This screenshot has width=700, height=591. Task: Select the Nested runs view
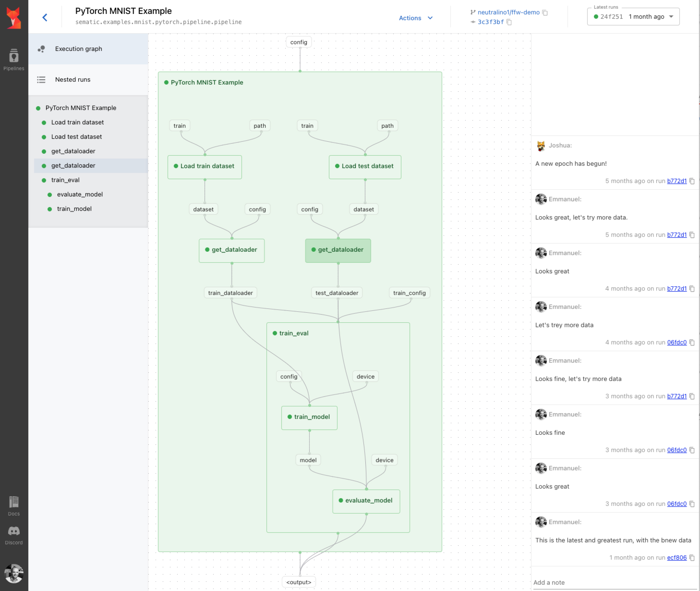click(88, 80)
